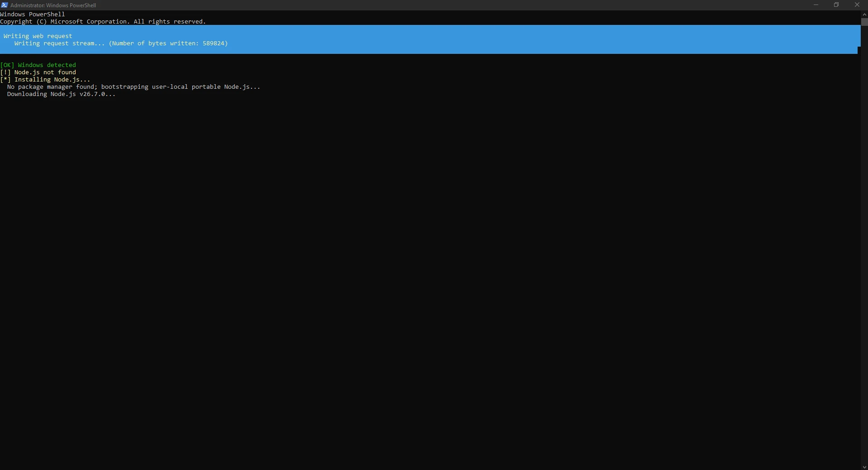The image size is (868, 470).
Task: Click the vertical scrollbar thumb
Action: coord(864,22)
